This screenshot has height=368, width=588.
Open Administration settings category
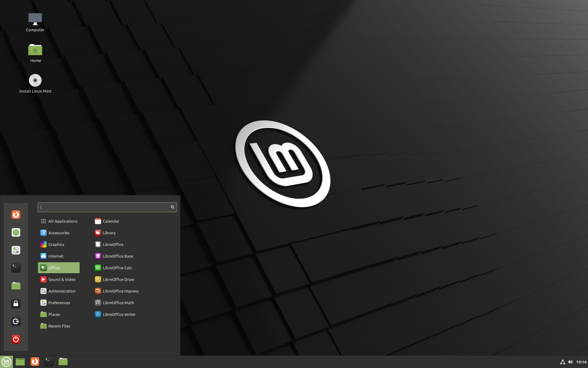click(61, 291)
